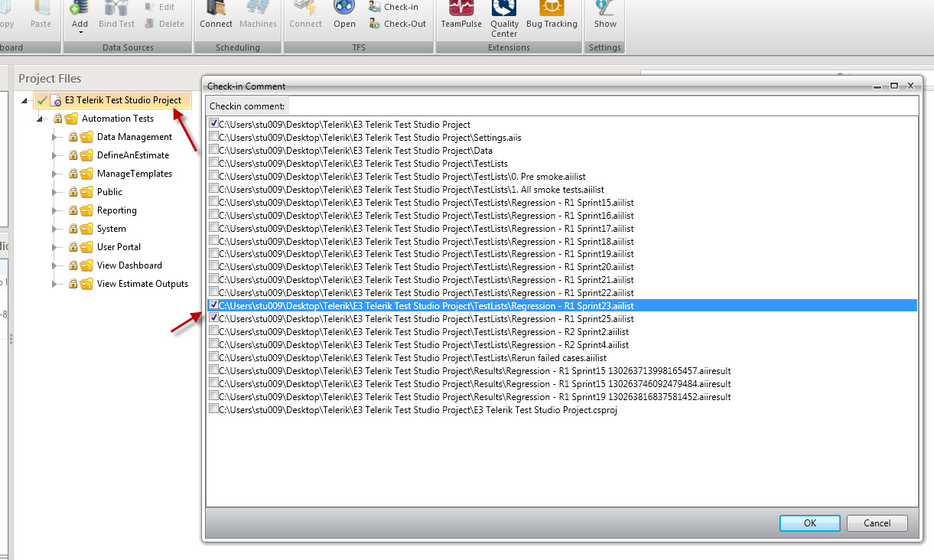Close the Check-in Comment dialog
This screenshot has height=560, width=934.
(910, 86)
